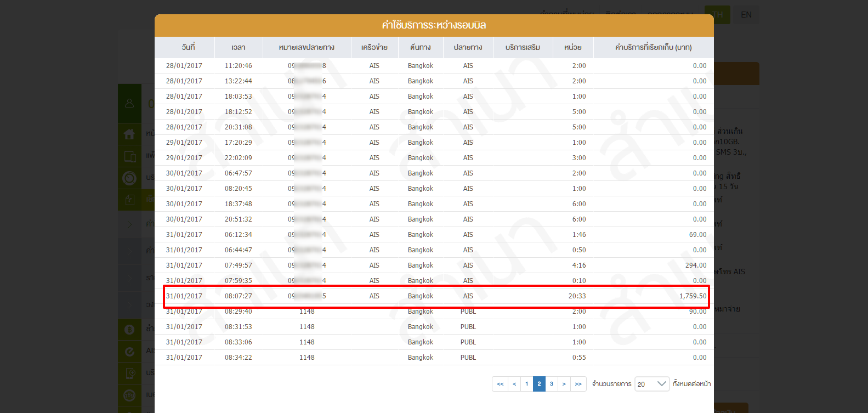Select the time cell 08:33:06
Image resolution: width=868 pixels, height=413 pixels.
[x=239, y=342]
